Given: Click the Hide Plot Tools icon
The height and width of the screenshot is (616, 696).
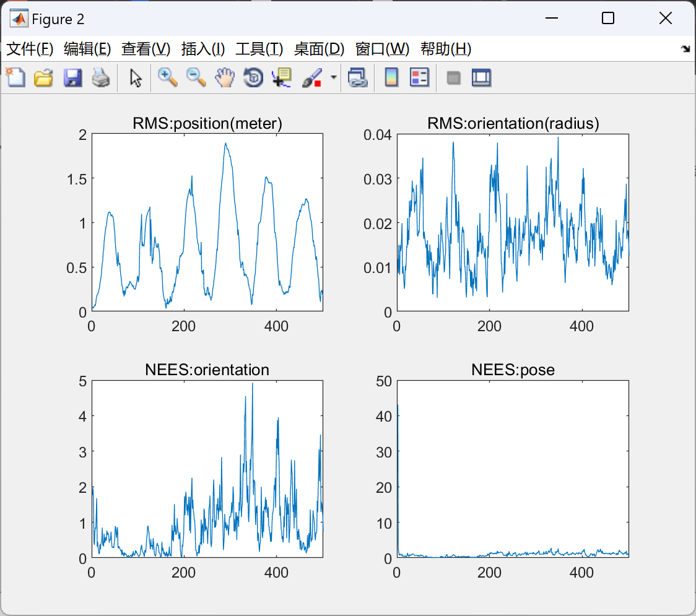Looking at the screenshot, I should click(x=453, y=78).
